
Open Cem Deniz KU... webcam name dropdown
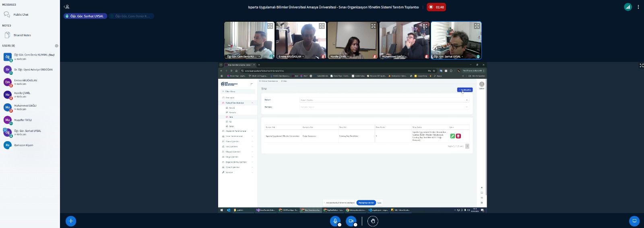(244, 57)
